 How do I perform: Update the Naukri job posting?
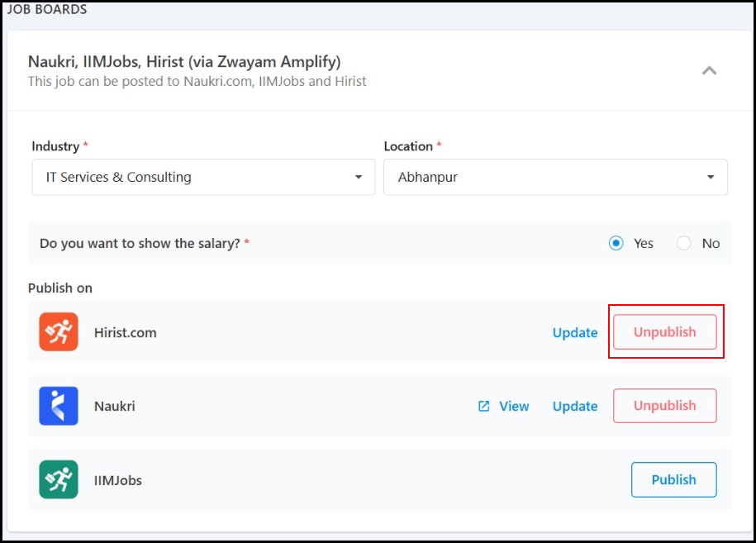(x=575, y=406)
